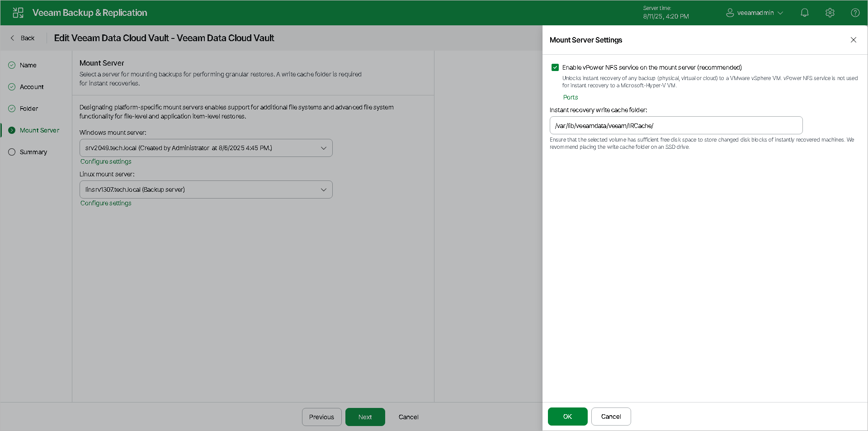Click the Mount Server Settings heading
This screenshot has height=431, width=868.
point(586,40)
